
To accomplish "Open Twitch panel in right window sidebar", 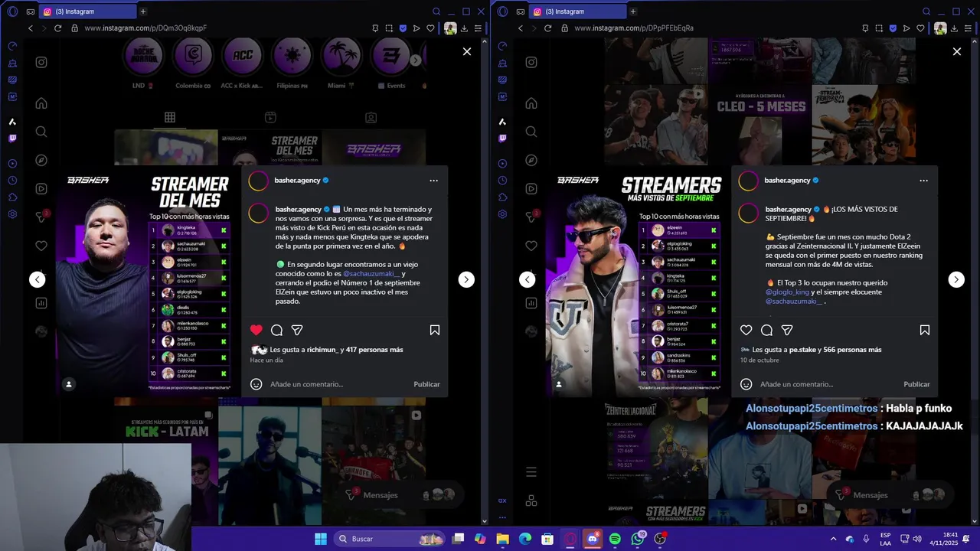I will pos(502,139).
